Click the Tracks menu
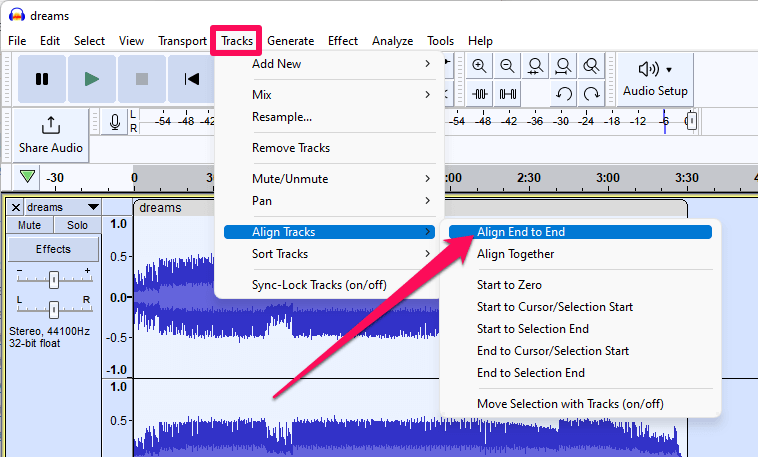Viewport: 758px width, 457px height. (237, 41)
